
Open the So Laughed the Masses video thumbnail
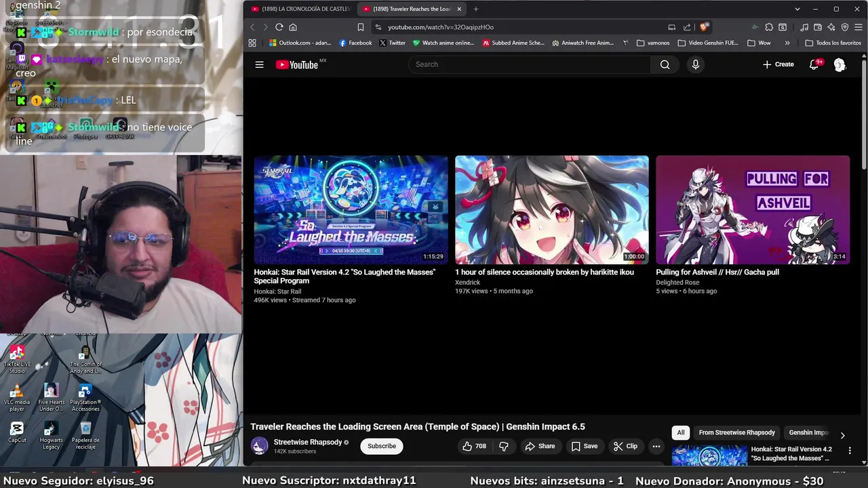click(351, 209)
